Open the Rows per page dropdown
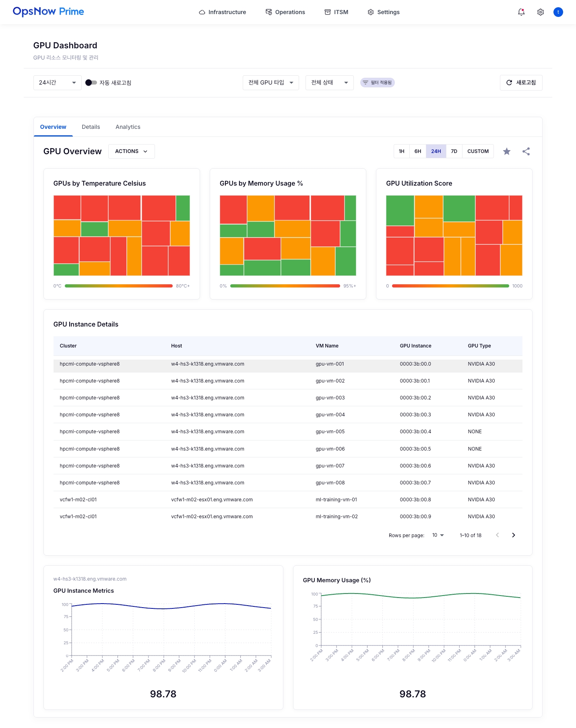The width and height of the screenshot is (576, 728). pos(438,535)
